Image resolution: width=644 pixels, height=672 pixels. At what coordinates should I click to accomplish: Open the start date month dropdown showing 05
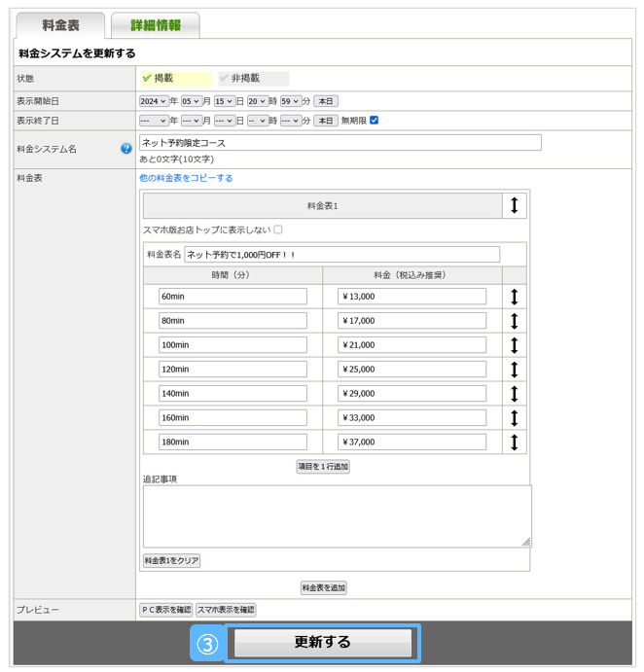191,101
